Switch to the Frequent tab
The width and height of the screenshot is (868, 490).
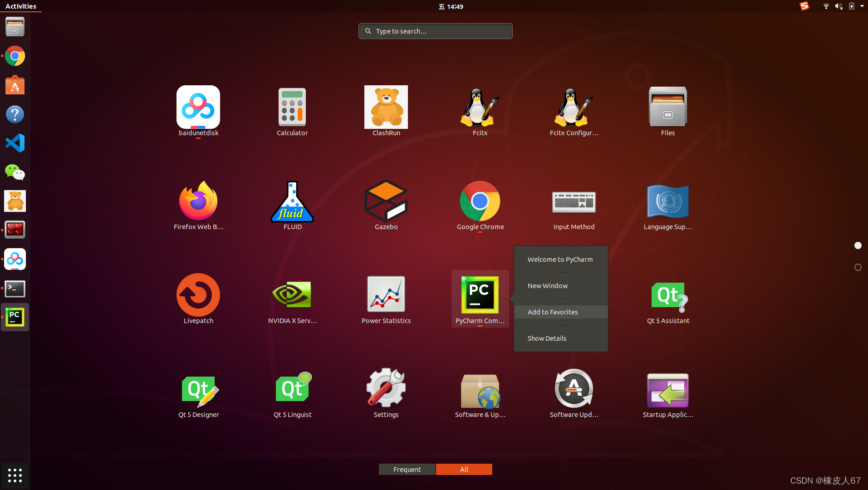pos(407,469)
